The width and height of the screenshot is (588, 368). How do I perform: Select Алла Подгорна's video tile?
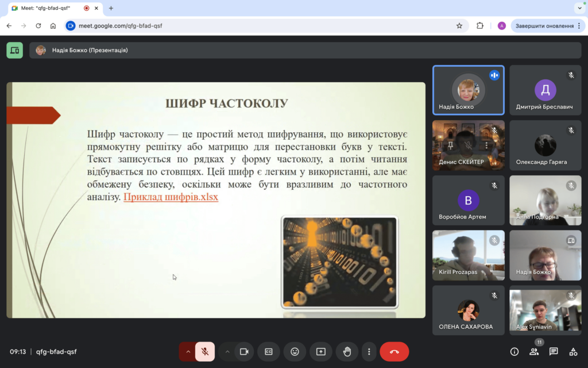(546, 200)
